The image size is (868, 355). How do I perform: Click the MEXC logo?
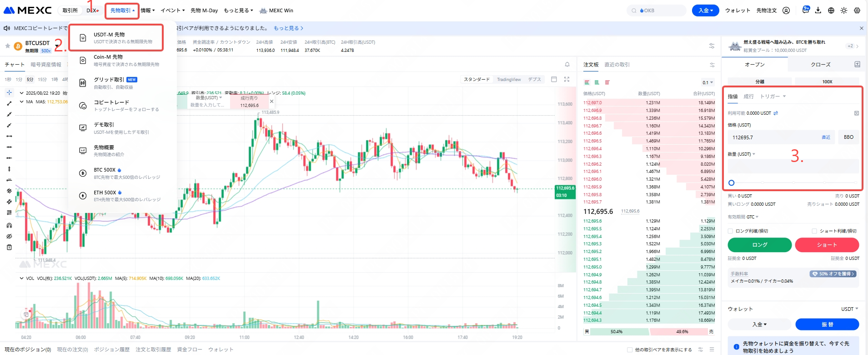28,10
